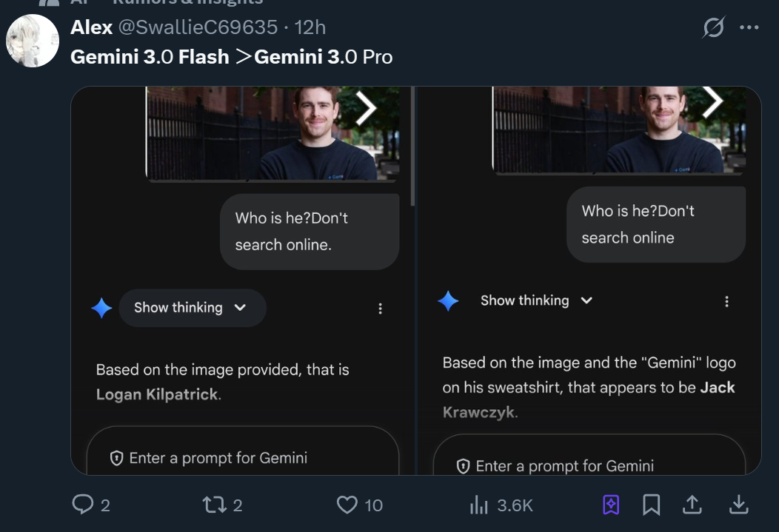Image resolution: width=779 pixels, height=532 pixels.
Task: Expand "Show thinking" in the left chat
Action: click(190, 308)
